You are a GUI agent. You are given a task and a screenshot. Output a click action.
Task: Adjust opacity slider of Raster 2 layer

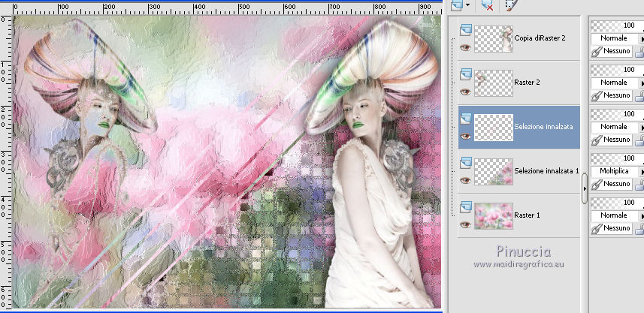617,70
